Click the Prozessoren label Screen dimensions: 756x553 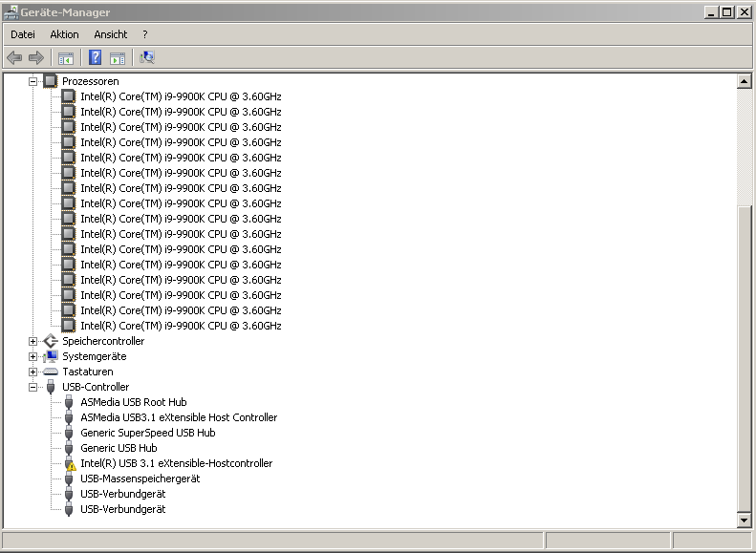[x=90, y=81]
